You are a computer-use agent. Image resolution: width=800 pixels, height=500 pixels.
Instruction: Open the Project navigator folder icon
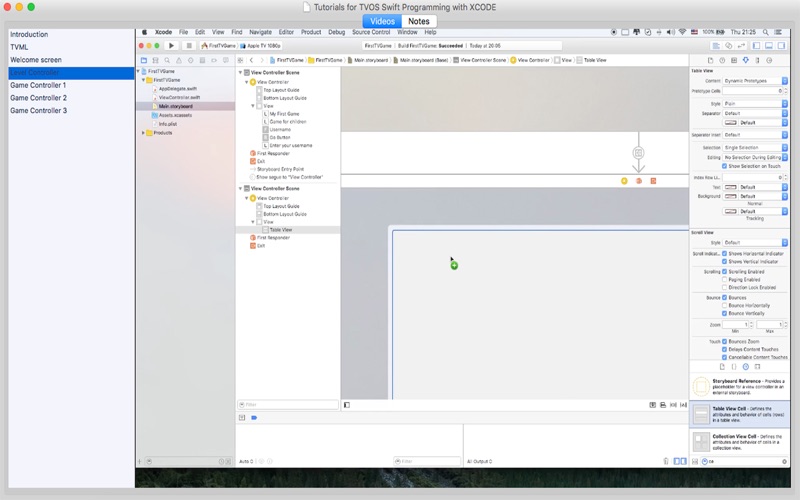(x=144, y=60)
